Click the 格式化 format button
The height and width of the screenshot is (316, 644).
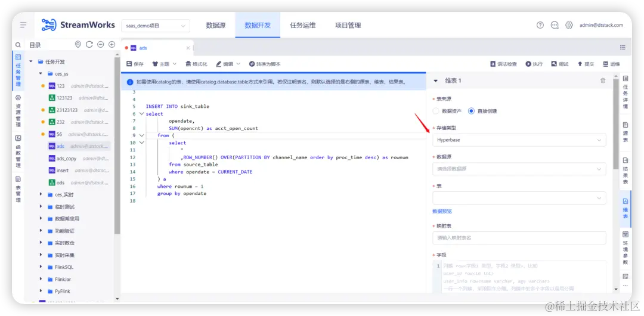pos(196,64)
